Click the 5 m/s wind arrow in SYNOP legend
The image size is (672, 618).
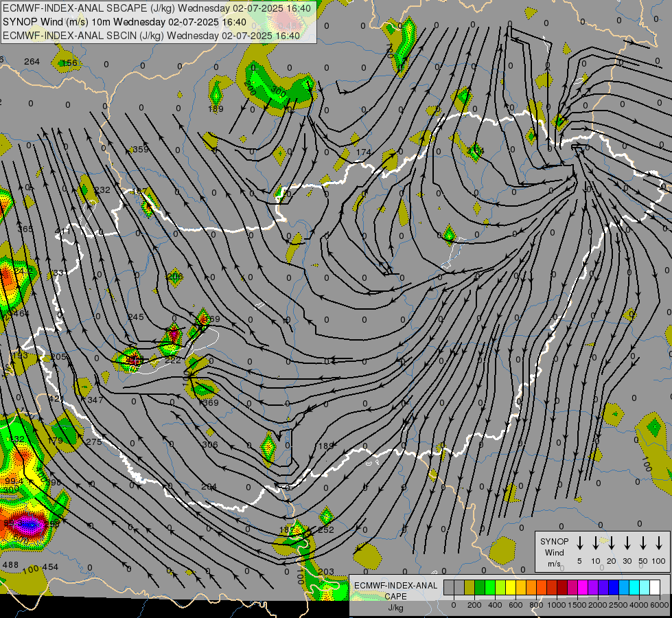click(x=580, y=543)
